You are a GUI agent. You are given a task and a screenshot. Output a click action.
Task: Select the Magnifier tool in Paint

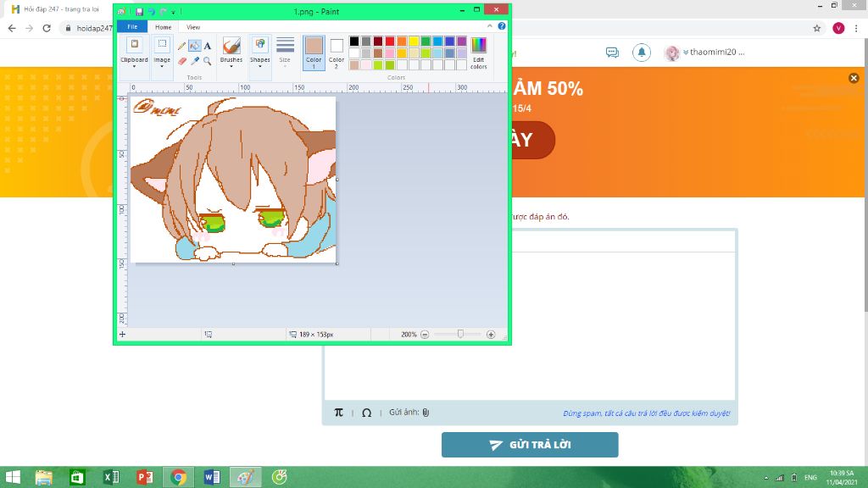(x=207, y=61)
